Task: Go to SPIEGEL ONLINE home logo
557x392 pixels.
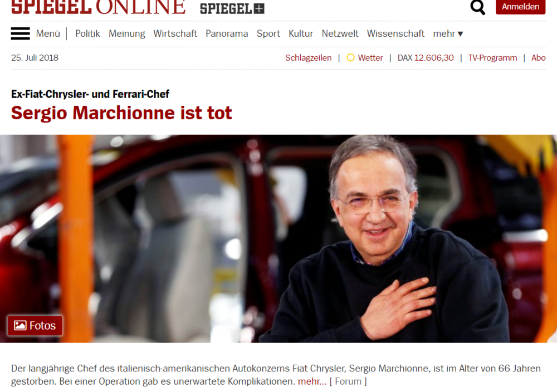Action: pos(99,7)
